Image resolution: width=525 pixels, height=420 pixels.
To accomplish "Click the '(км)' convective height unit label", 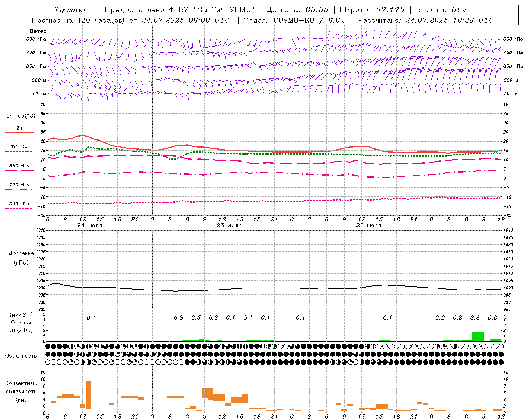I will point(21,399).
